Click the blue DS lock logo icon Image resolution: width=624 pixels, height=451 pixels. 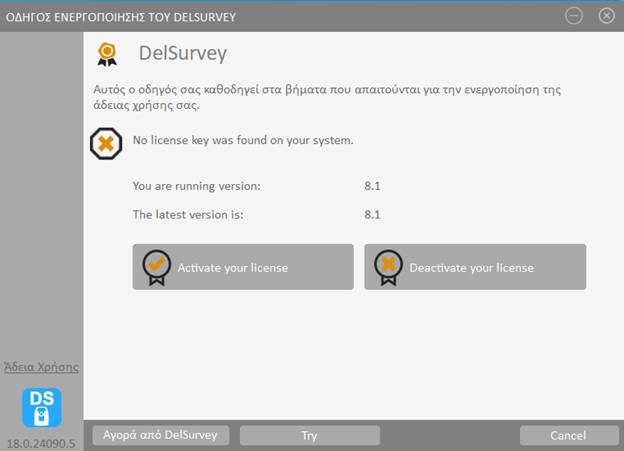point(42,407)
